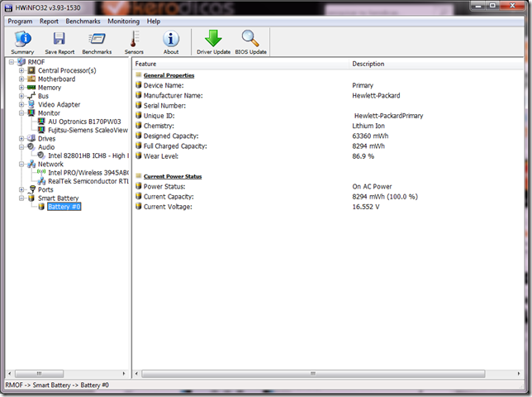Open the Report menu
Image resolution: width=532 pixels, height=397 pixels.
[49, 21]
